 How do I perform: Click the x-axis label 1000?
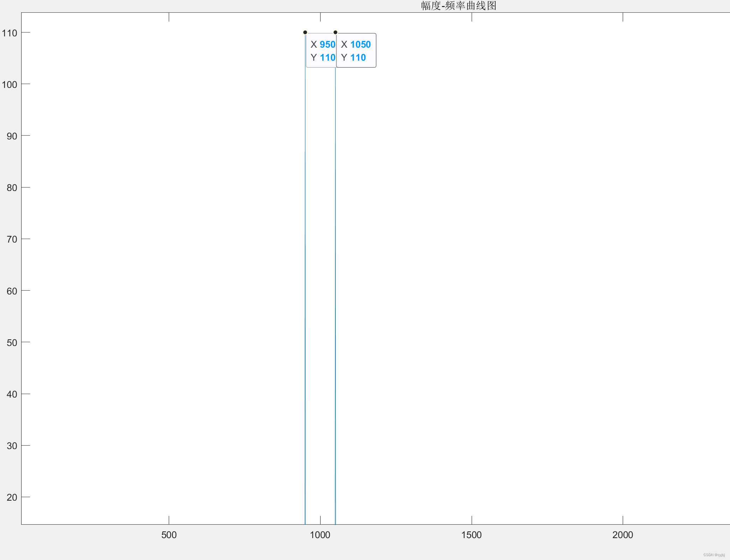[x=320, y=535]
